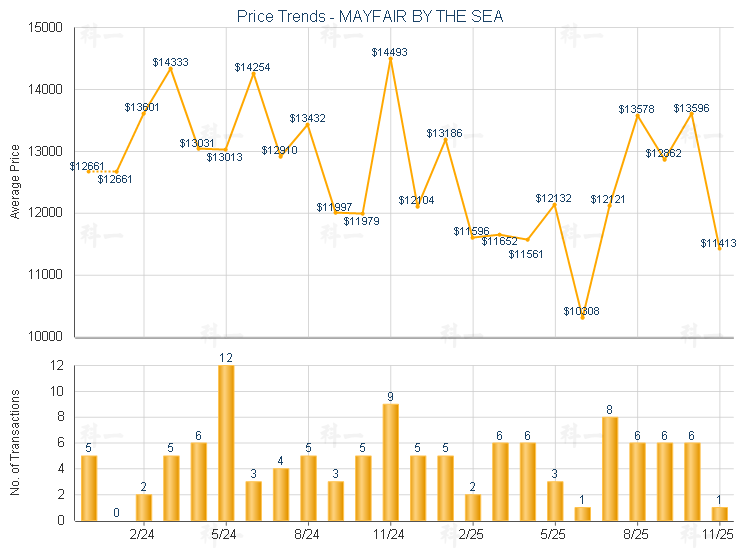Click the 2/24 x-axis date label

pyautogui.click(x=143, y=534)
